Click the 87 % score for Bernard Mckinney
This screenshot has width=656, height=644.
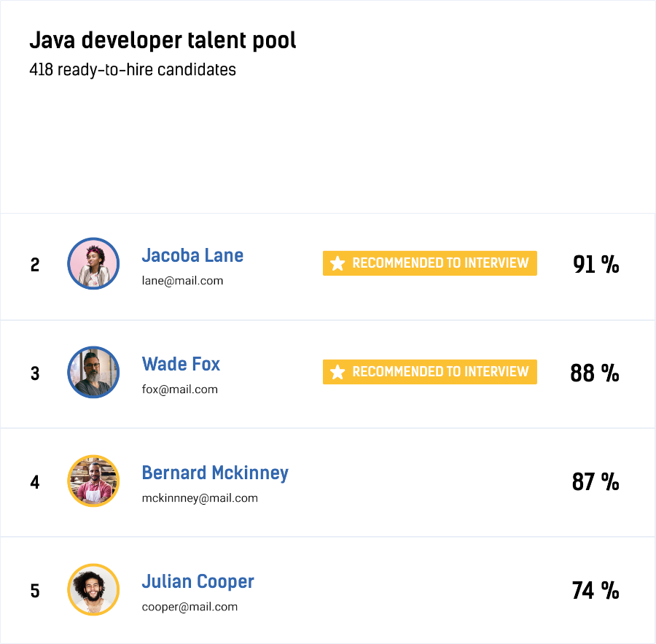[x=596, y=481]
